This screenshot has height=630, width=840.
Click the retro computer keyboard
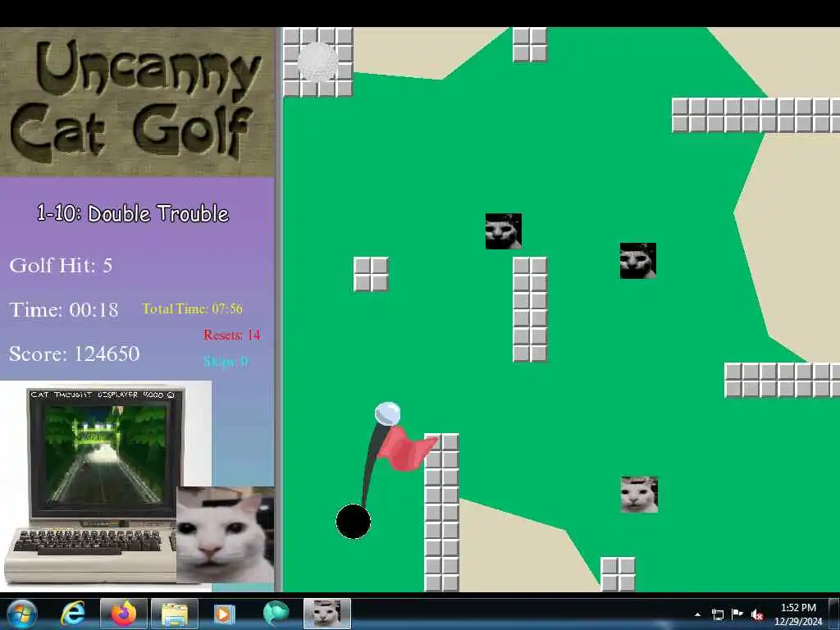[91, 541]
